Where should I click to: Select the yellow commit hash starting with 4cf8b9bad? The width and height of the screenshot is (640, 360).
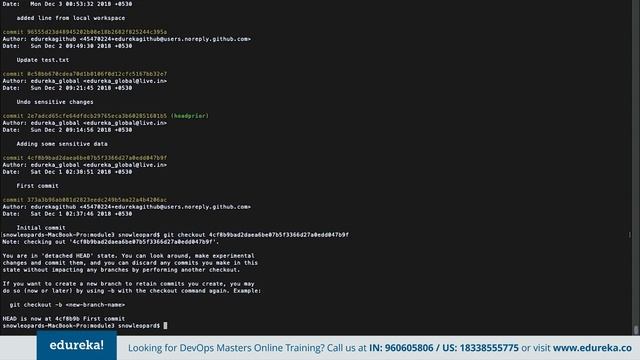coord(97,158)
